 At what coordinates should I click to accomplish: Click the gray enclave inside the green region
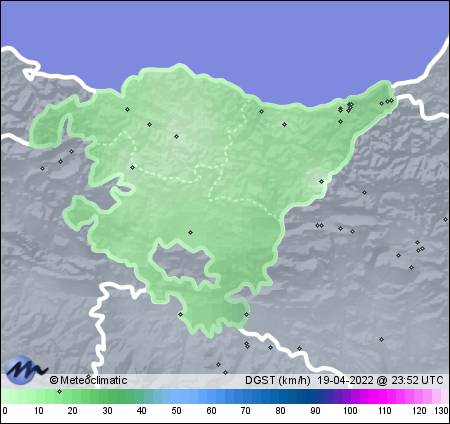(182, 262)
